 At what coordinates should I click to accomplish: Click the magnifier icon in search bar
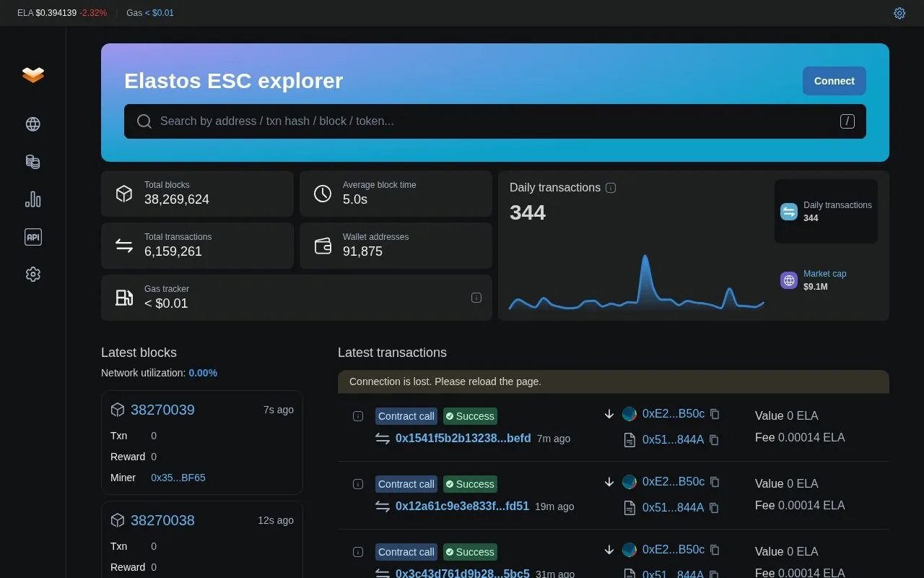[144, 121]
